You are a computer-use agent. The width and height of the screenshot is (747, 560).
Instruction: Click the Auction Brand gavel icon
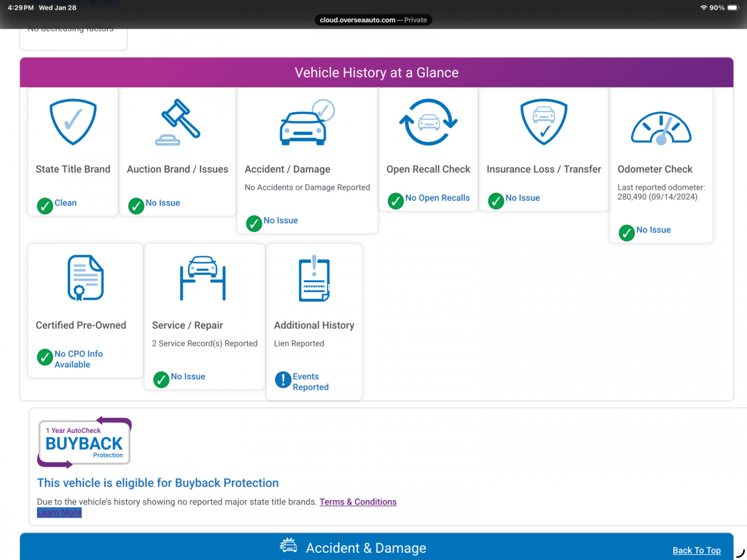(x=178, y=122)
